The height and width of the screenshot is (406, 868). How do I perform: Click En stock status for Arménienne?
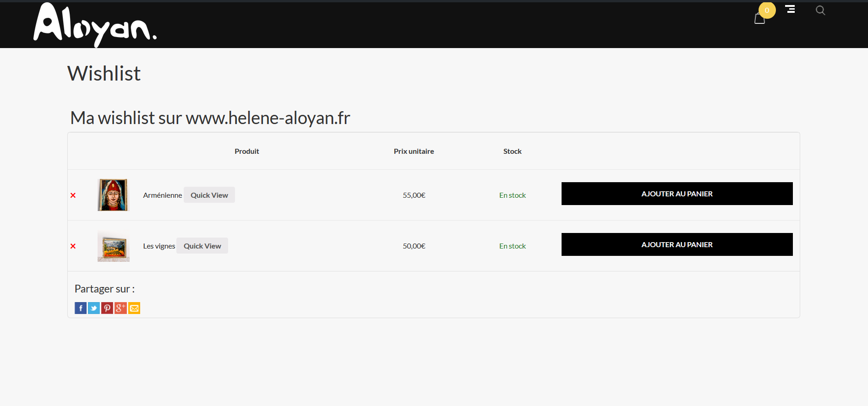[513, 195]
